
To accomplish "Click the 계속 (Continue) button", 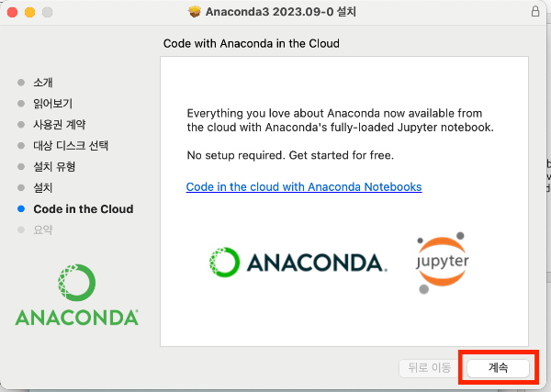I will [x=498, y=368].
